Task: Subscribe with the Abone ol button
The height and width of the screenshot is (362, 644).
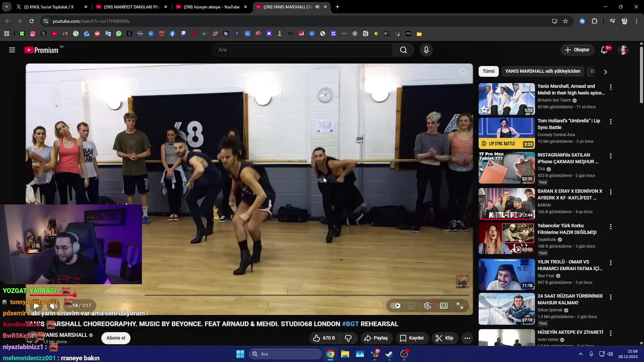Action: pyautogui.click(x=116, y=338)
